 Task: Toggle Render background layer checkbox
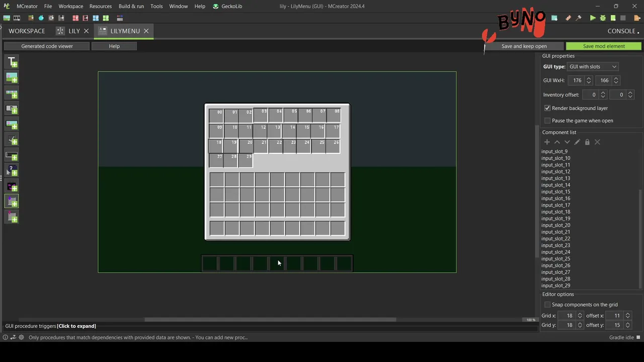547,108
